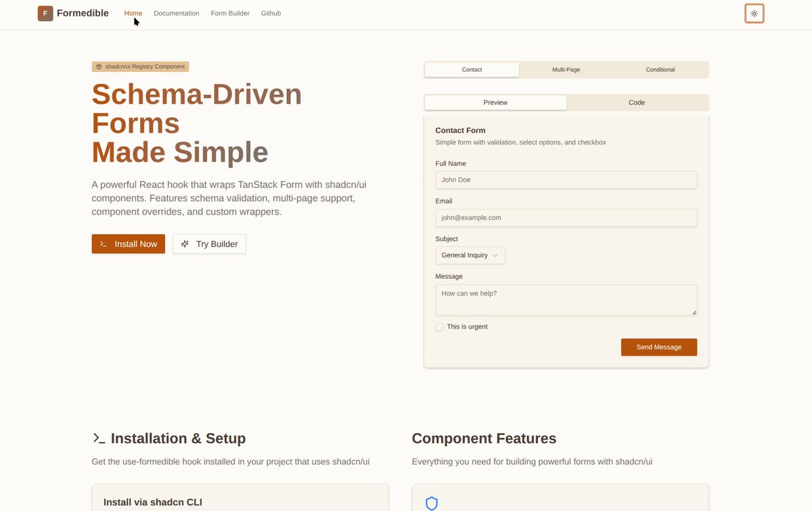Viewport: 812px width, 511px height.
Task: Select the Contact example tab
Action: pyautogui.click(x=472, y=70)
